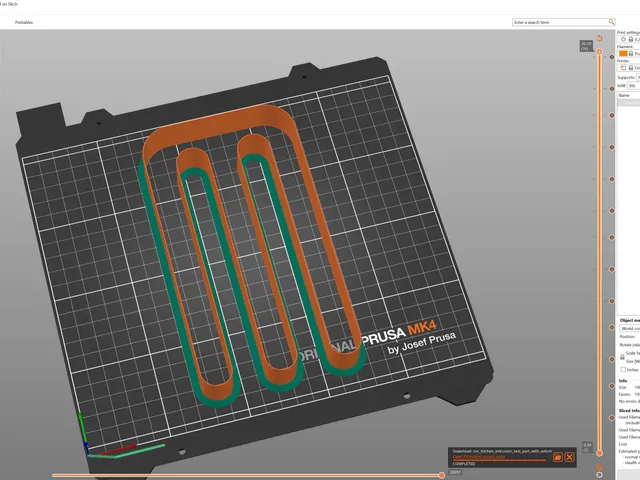
Task: Click the gear icon below the layer slider
Action: 599,475
